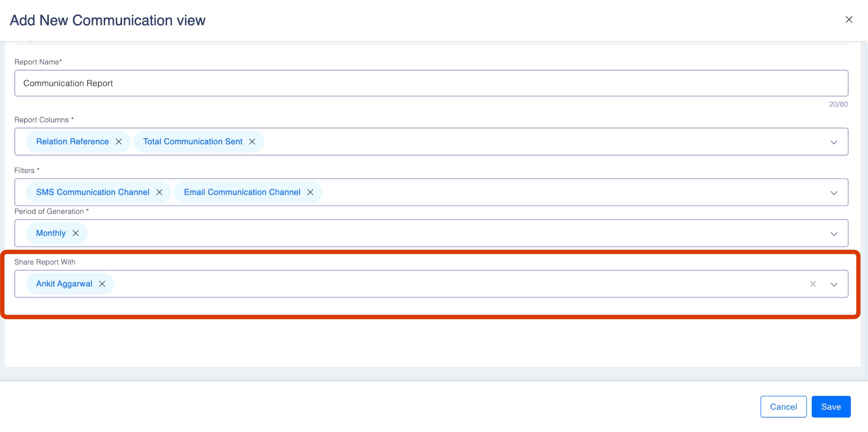Viewport: 868px width, 432px height.
Task: Click the Save button
Action: pyautogui.click(x=831, y=407)
